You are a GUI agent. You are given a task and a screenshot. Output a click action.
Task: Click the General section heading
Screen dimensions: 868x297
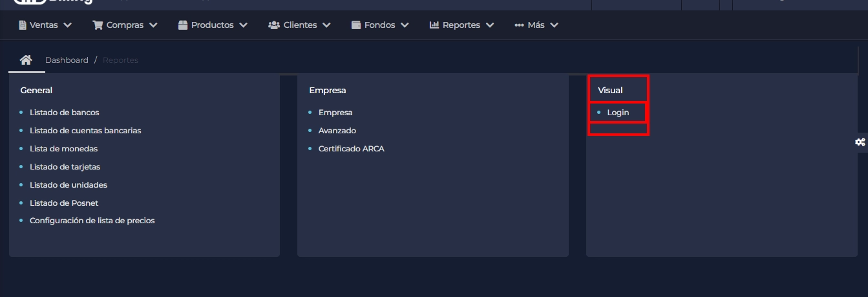[x=36, y=91]
